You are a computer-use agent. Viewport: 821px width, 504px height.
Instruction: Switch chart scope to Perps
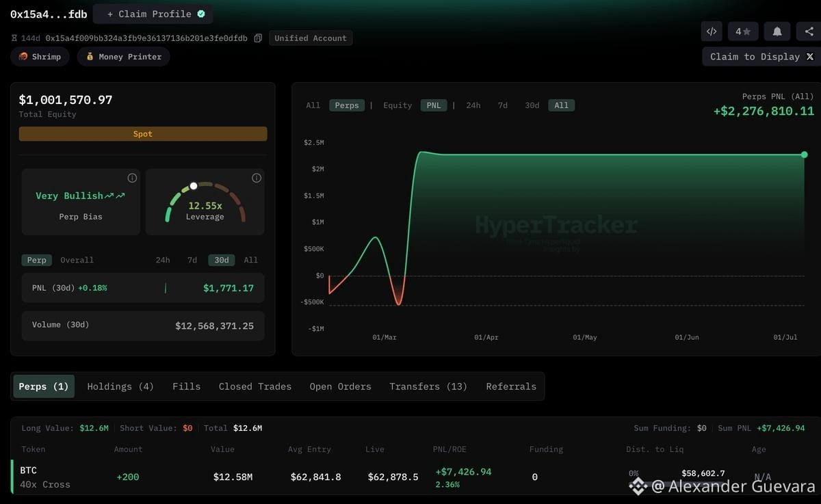[x=347, y=105]
